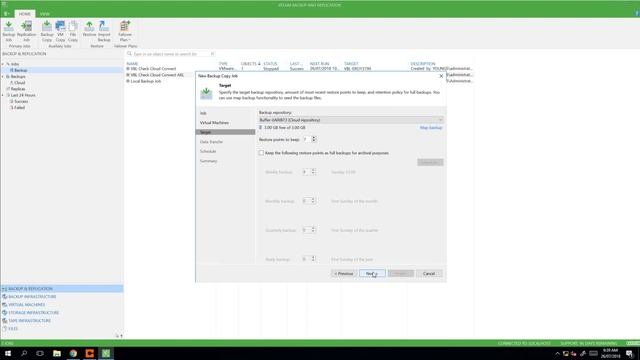This screenshot has height=360, width=640.
Task: Click the taskbar search icon
Action: [24, 353]
